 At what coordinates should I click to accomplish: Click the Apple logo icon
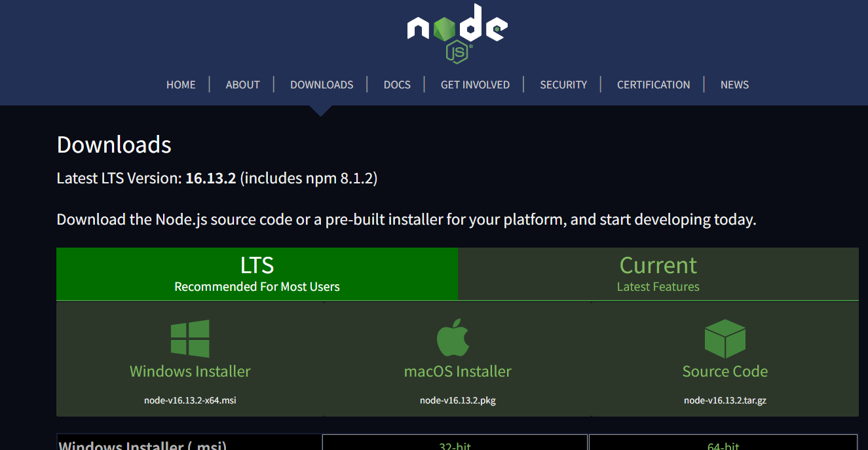(453, 337)
